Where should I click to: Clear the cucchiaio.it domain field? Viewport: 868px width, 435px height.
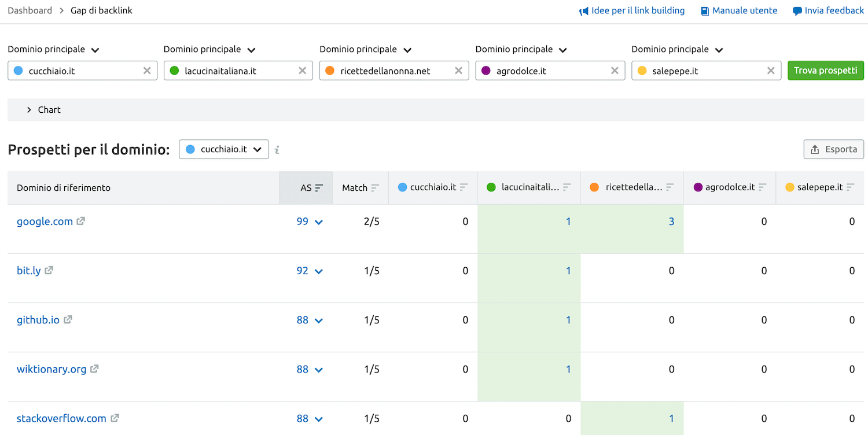click(x=147, y=71)
